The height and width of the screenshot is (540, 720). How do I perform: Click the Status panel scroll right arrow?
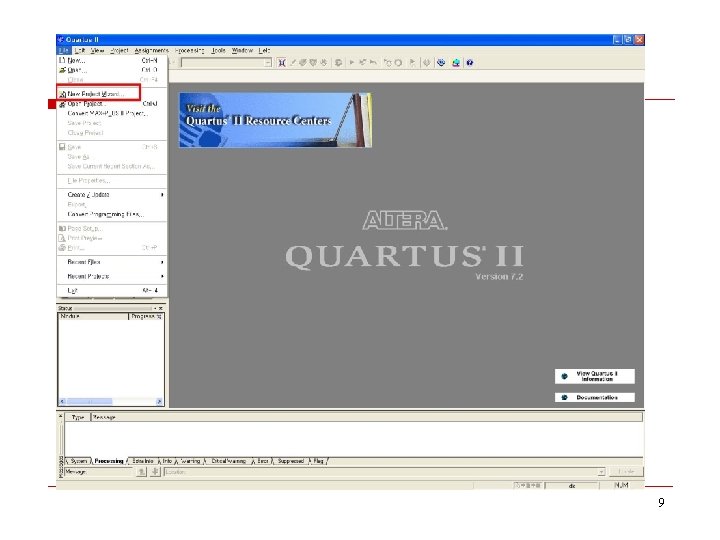pos(159,401)
